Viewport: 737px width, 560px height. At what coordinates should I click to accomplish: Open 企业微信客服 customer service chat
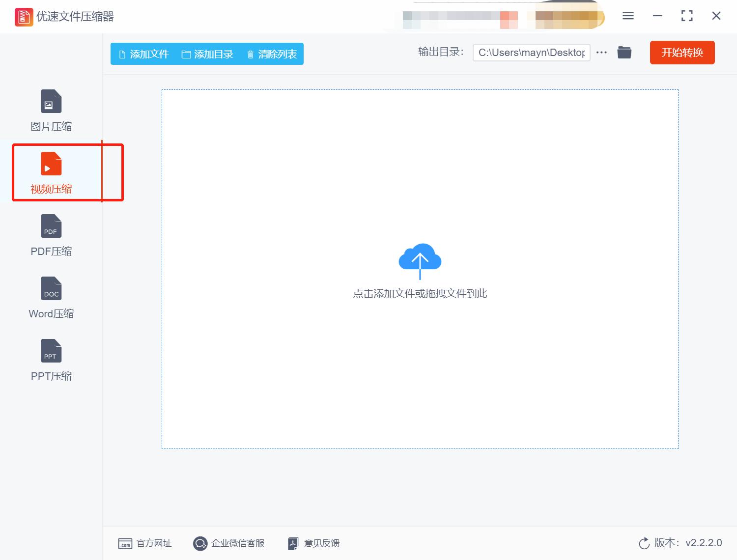[x=200, y=543]
